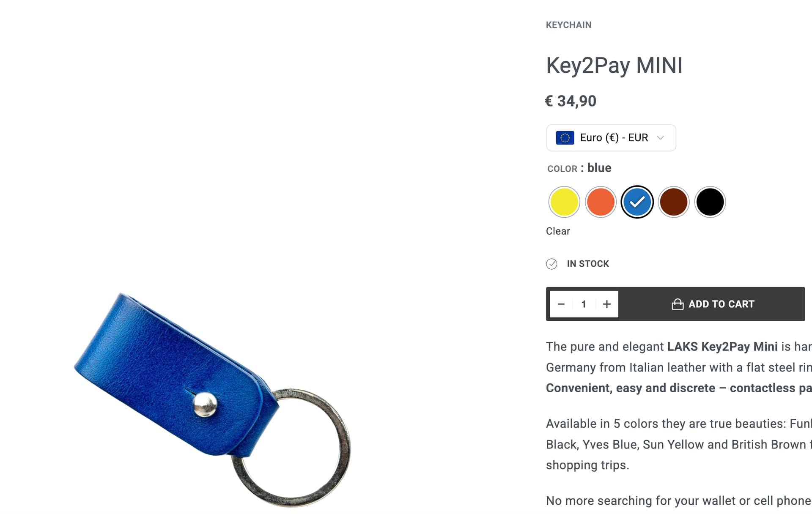This screenshot has width=812, height=514.
Task: Decrease quantity with the minus icon
Action: pos(561,304)
